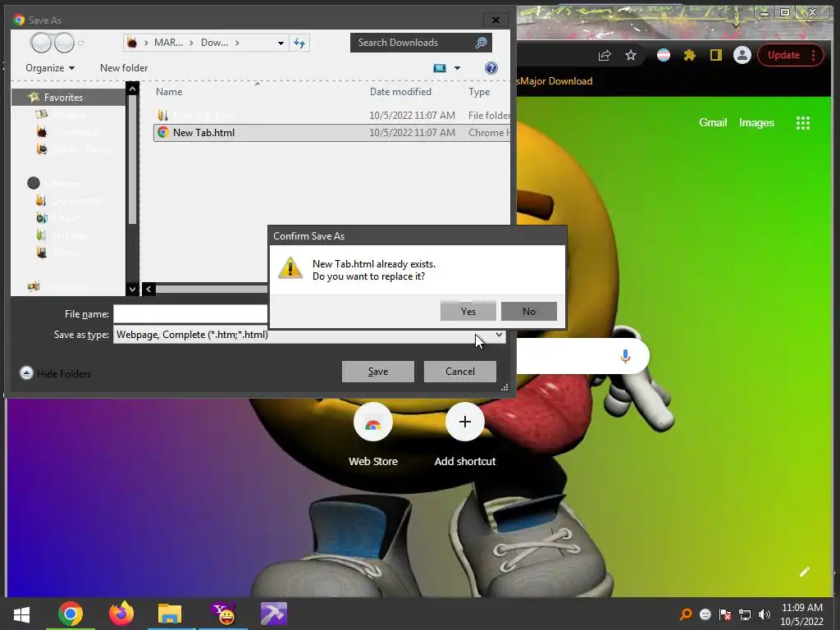
Task: Click the Chrome icon beside New Tab.html
Action: 163,132
